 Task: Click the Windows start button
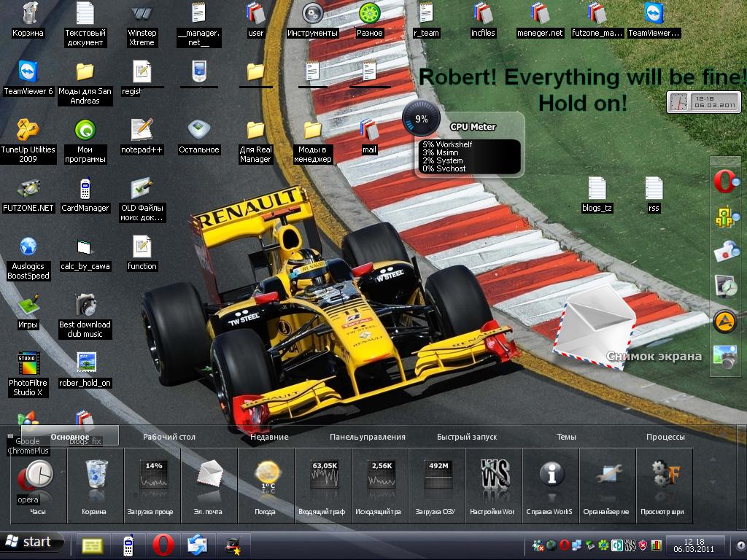[x=29, y=542]
